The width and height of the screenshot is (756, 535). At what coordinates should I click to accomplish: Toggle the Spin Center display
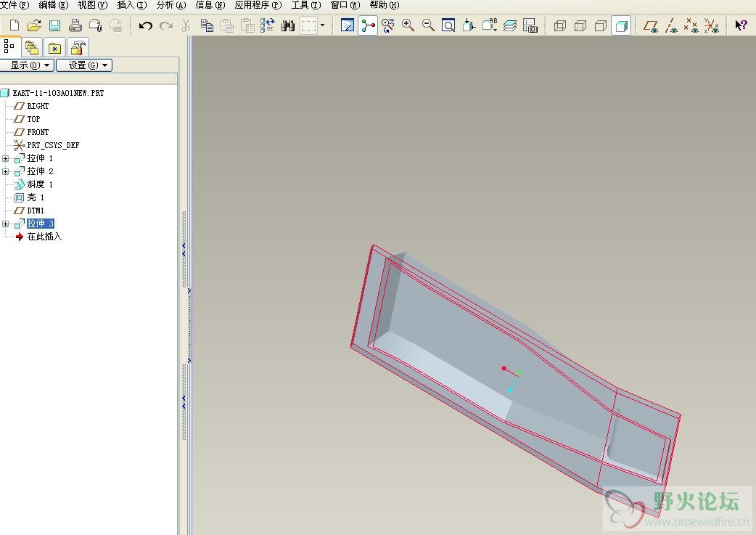pyautogui.click(x=368, y=25)
